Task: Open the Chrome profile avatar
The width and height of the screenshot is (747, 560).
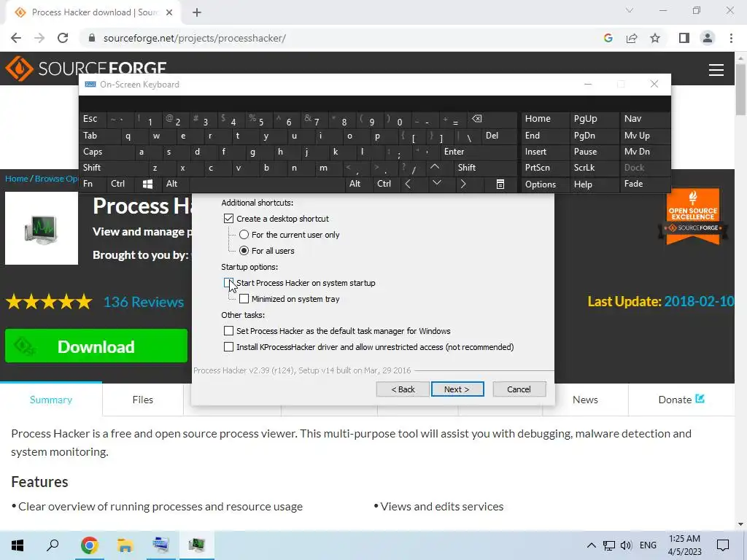Action: (708, 38)
